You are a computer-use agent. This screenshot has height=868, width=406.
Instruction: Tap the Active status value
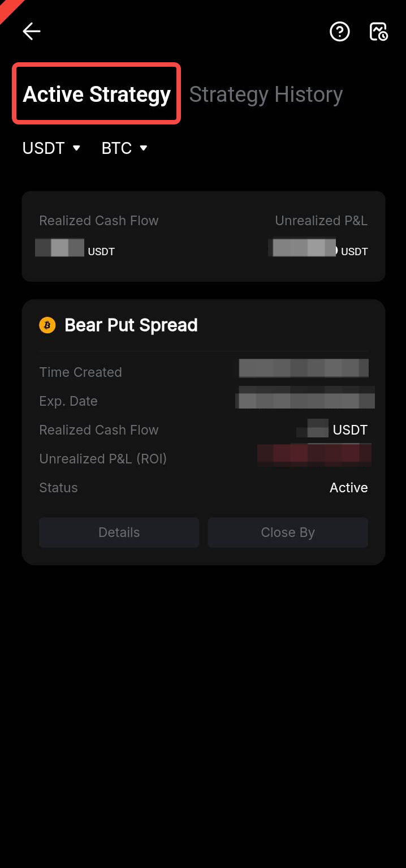(348, 488)
